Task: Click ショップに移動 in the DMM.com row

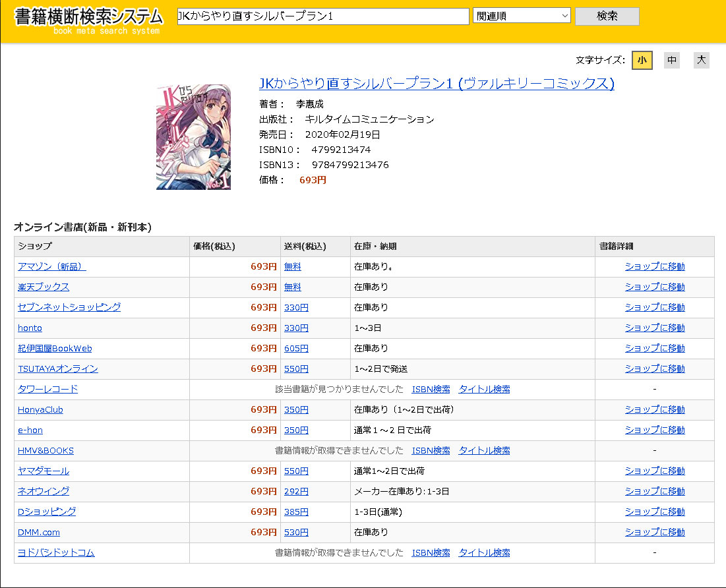Action: pos(655,533)
